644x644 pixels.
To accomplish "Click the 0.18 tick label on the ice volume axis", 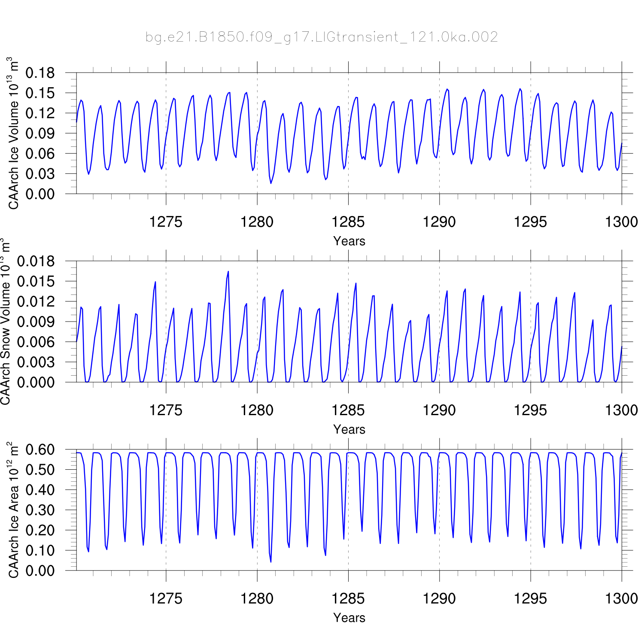I will click(x=40, y=73).
